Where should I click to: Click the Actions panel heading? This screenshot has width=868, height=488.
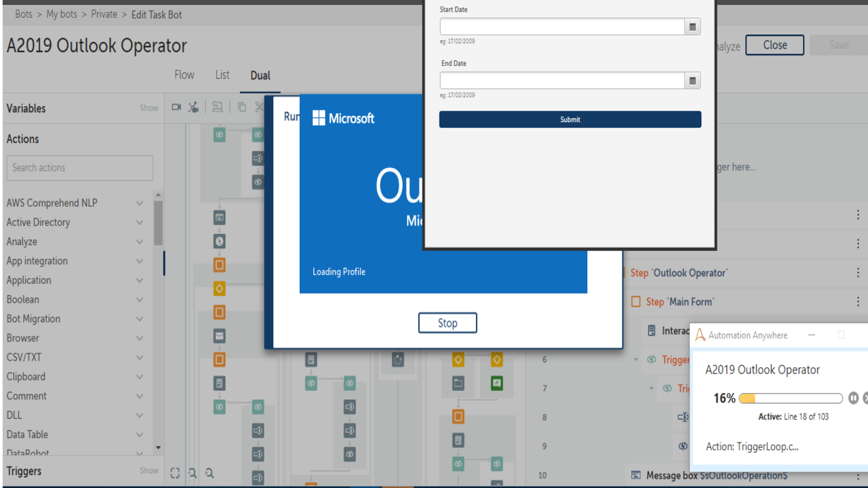[23, 139]
